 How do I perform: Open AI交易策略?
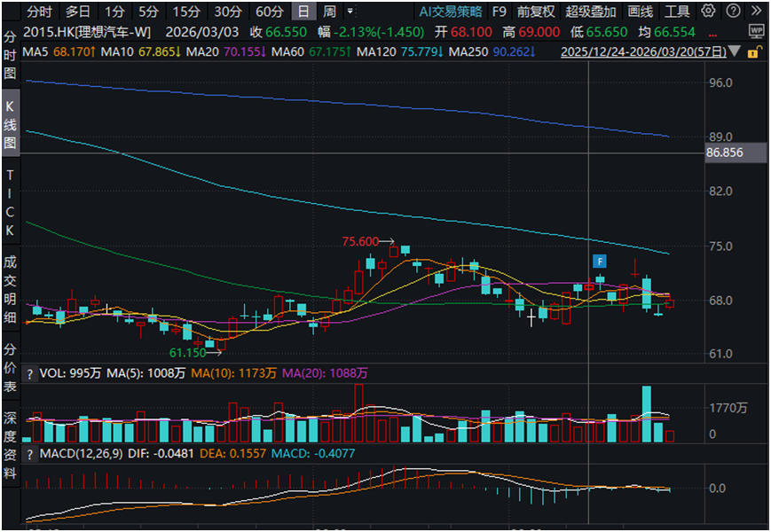pos(451,12)
